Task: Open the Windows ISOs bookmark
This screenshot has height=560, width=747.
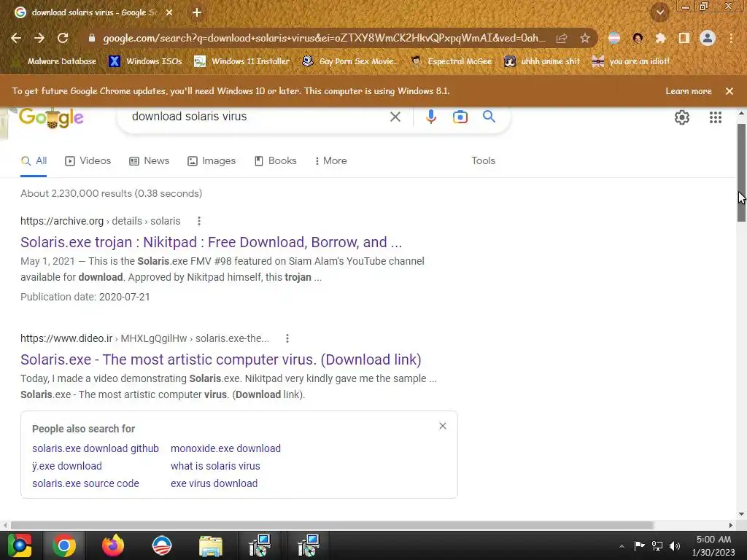Action: 145,61
